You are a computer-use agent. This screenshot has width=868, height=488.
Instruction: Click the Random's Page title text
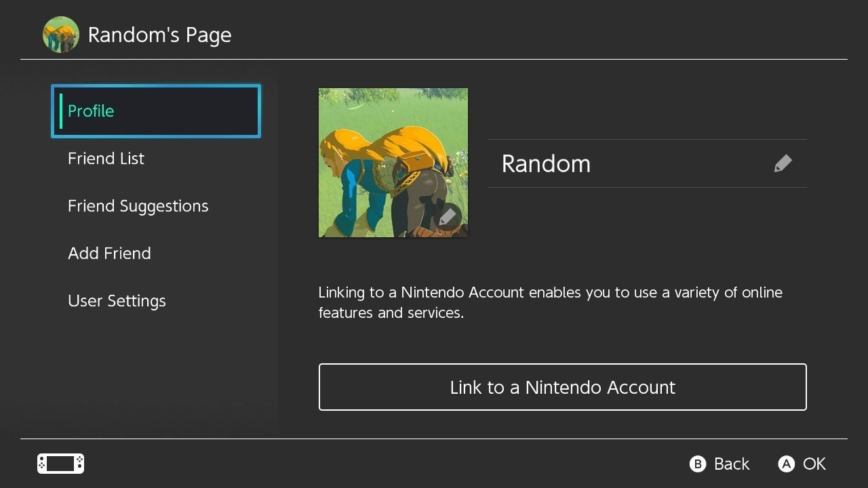(160, 35)
